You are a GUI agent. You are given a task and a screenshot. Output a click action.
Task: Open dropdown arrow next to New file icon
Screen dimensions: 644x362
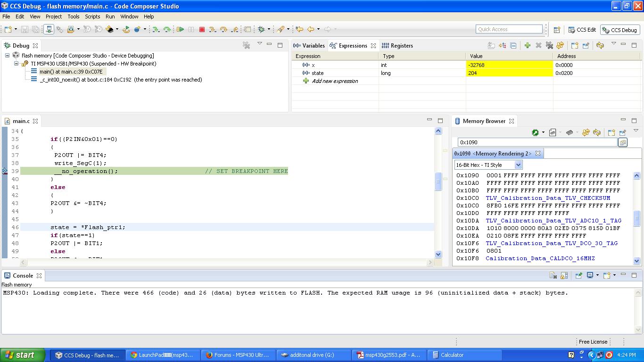coord(16,29)
